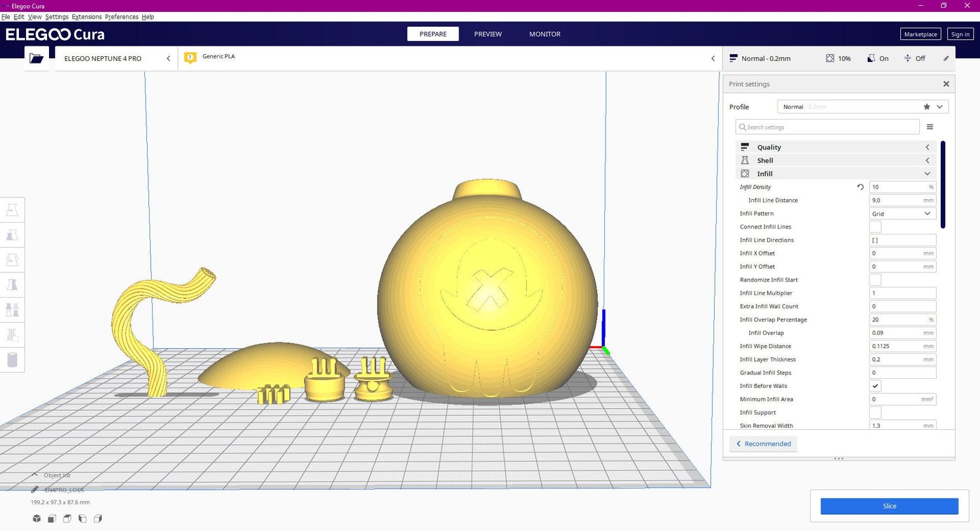
Task: Click the support On icon in summary bar
Action: (871, 58)
